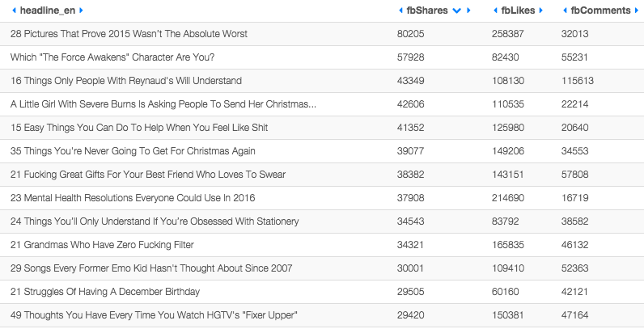The width and height of the screenshot is (644, 329).
Task: Click right arrow after fbComments header
Action: pos(634,11)
